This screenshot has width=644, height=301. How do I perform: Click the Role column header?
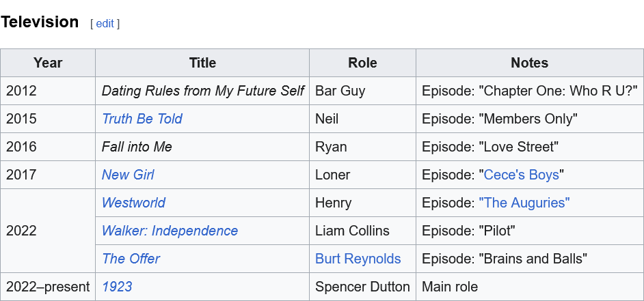point(362,63)
